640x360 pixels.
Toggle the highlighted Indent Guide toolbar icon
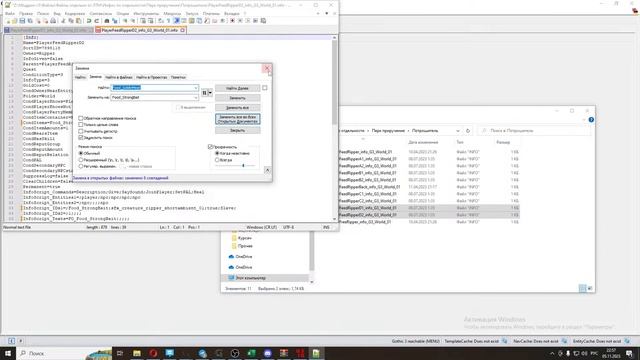176,21
